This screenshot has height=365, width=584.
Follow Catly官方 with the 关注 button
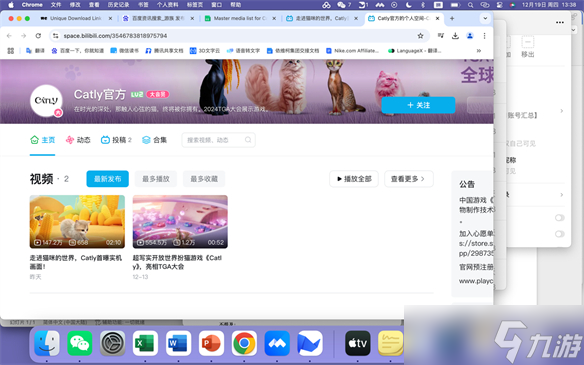[418, 105]
